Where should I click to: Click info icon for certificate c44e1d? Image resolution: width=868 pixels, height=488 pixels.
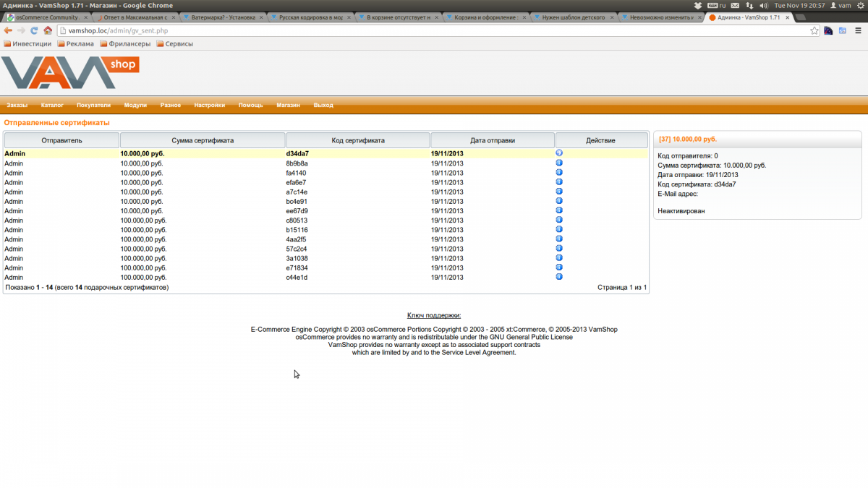[x=559, y=277]
